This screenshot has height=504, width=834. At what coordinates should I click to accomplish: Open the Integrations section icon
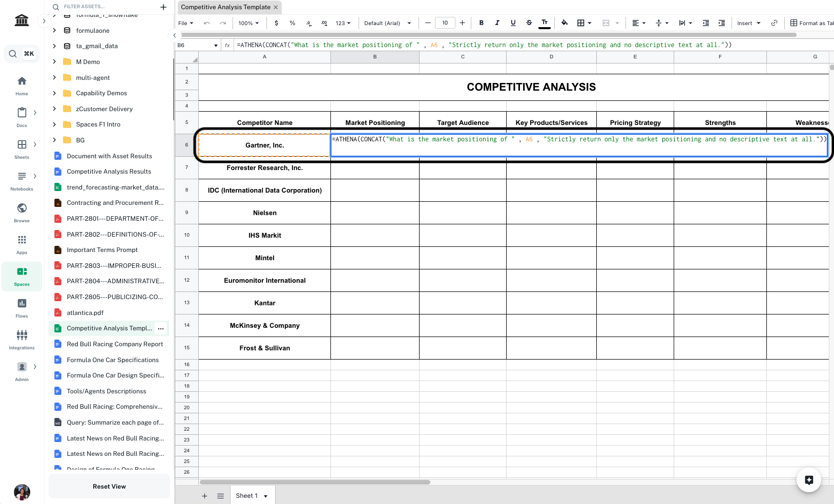click(x=22, y=335)
